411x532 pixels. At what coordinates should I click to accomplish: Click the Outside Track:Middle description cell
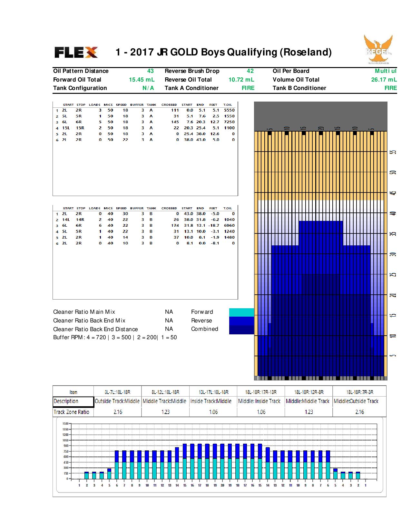tap(117, 401)
